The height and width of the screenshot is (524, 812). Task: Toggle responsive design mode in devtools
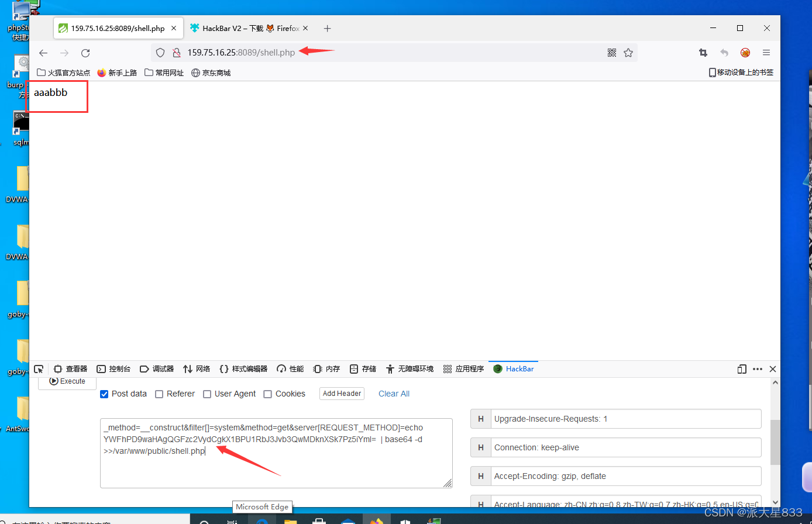(742, 369)
